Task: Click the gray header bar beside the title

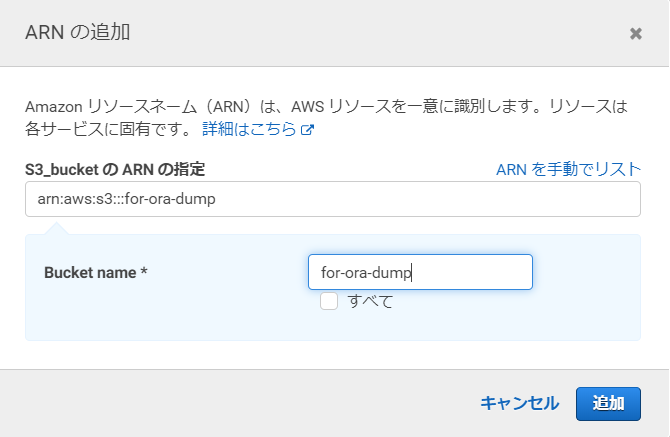Action: pyautogui.click(x=376, y=33)
